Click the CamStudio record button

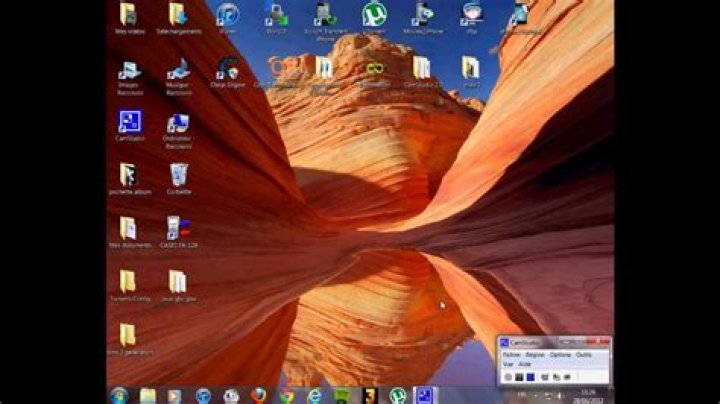click(x=508, y=377)
